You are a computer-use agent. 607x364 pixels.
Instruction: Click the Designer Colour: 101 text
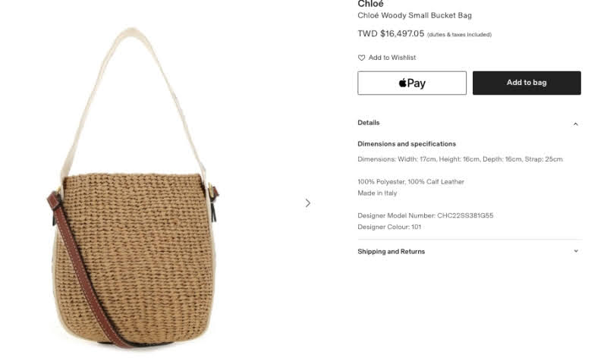point(389,227)
